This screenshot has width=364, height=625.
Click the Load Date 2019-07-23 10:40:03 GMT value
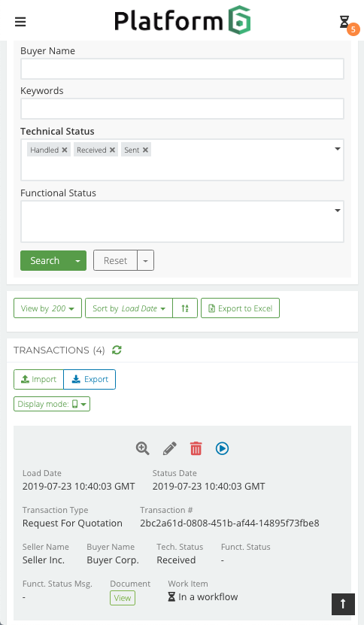(78, 487)
